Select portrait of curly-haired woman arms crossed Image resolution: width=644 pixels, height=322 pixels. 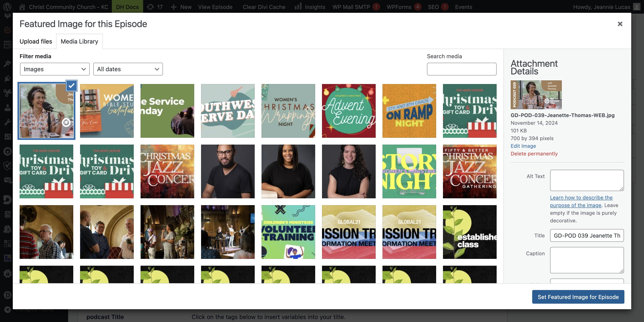coord(349,171)
